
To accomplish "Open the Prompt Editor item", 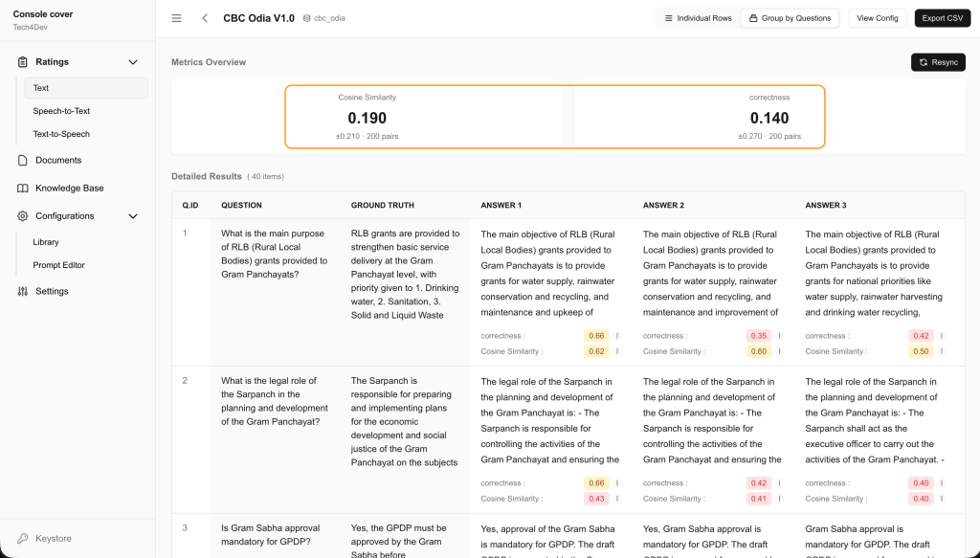I will (x=58, y=265).
